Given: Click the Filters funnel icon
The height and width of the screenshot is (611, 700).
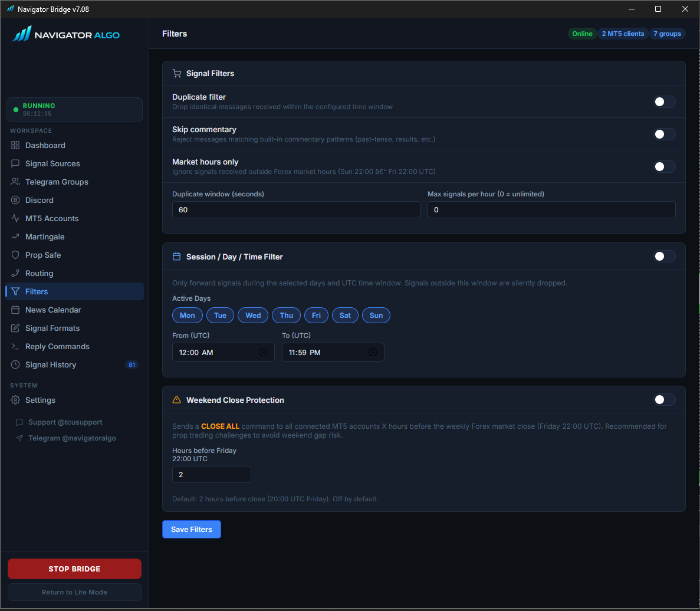Looking at the screenshot, I should (x=15, y=292).
